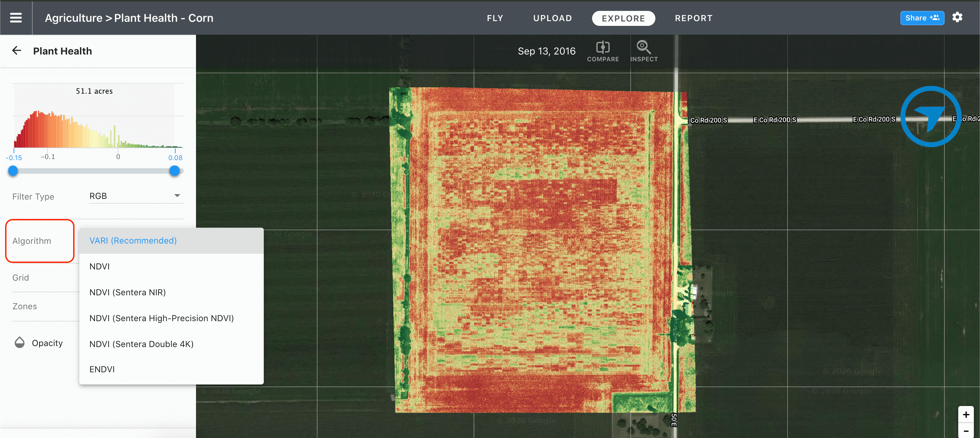Click the Agriculture breadcrumb link
Screen dimensions: 980x438
pos(73,18)
